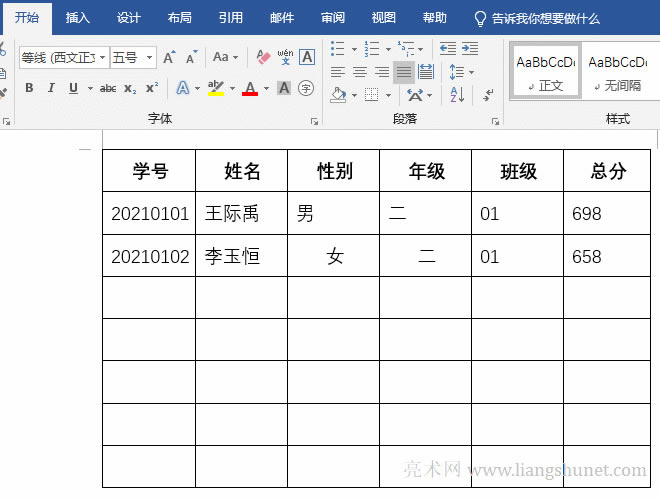Apply the red font color
Viewport: 660px width, 500px height.
pyautogui.click(x=250, y=88)
